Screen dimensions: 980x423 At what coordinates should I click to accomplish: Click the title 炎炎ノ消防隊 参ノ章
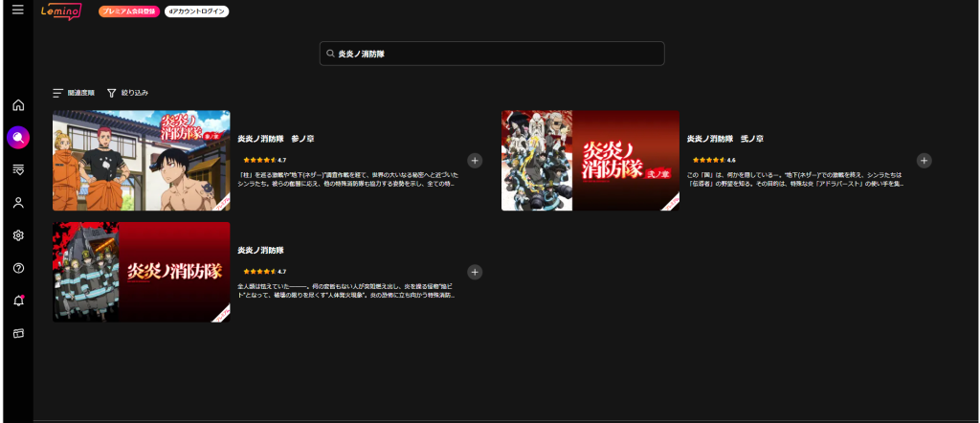click(276, 139)
